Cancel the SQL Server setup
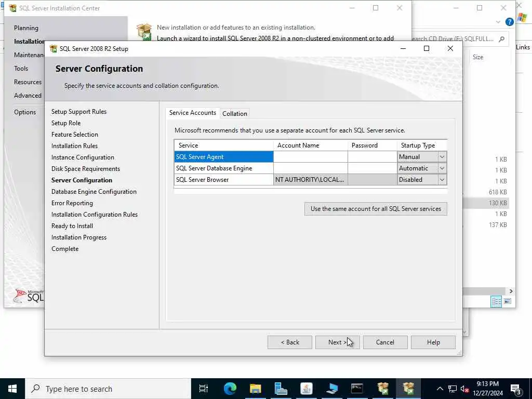Image resolution: width=532 pixels, height=399 pixels. (385, 342)
